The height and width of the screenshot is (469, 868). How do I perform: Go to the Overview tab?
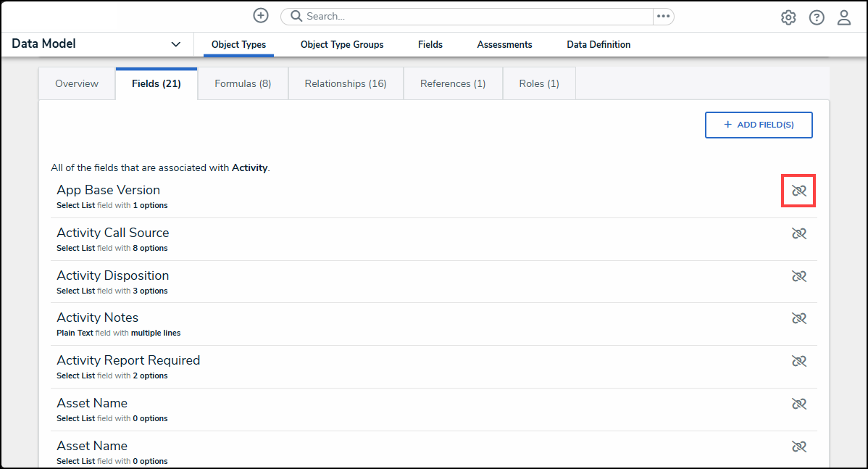tap(77, 84)
